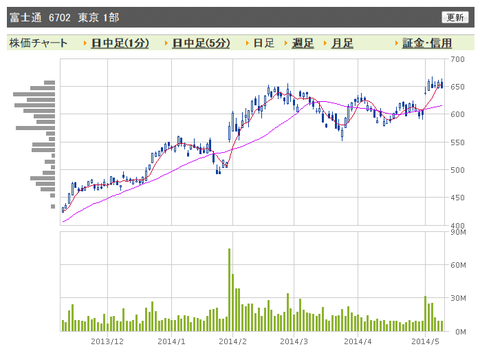This screenshot has width=480, height=360.
Task: Click the orange arrow before 日中足(1分)
Action: pos(85,43)
